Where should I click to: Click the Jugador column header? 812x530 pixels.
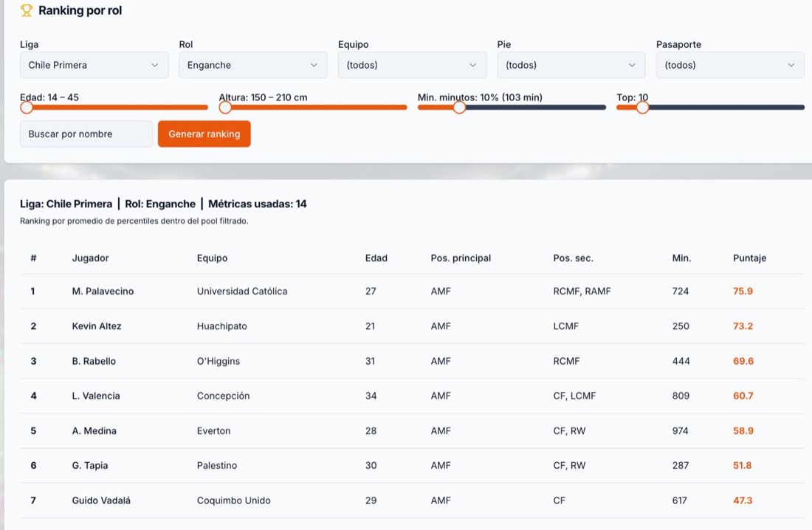[90, 258]
